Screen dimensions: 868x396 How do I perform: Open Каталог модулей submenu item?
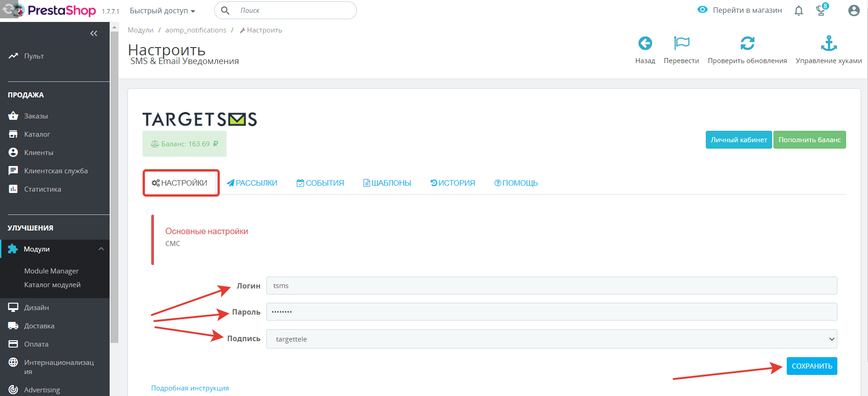click(x=52, y=284)
